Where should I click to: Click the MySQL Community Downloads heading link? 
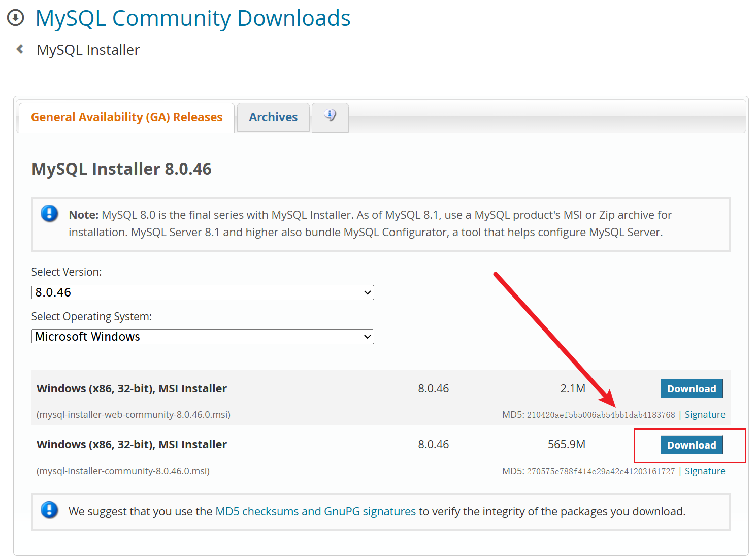[x=193, y=18]
